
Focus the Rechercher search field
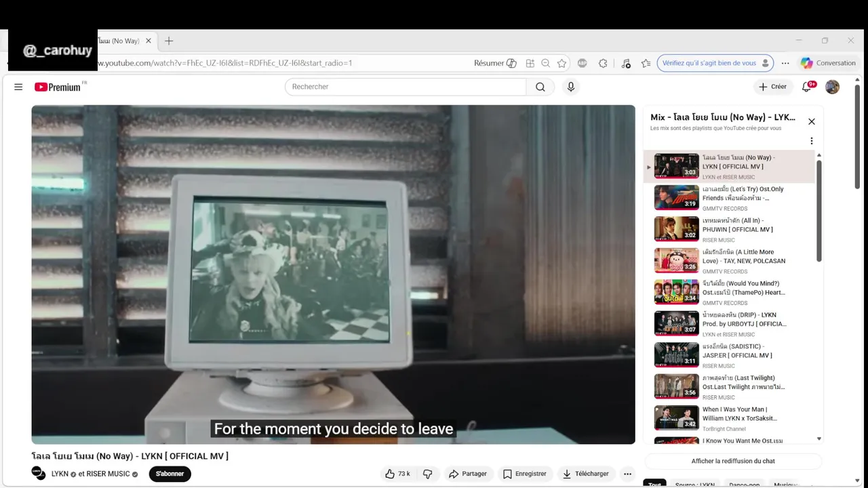tap(406, 87)
